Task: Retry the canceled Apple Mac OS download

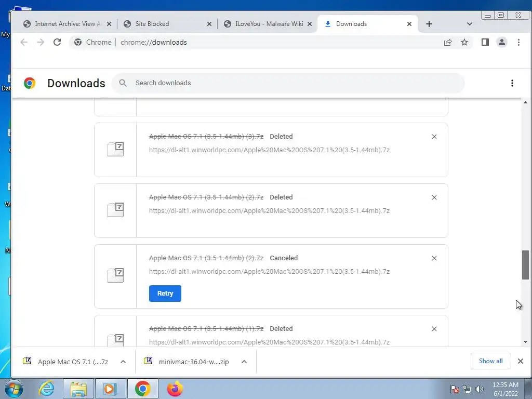Action: (x=165, y=294)
